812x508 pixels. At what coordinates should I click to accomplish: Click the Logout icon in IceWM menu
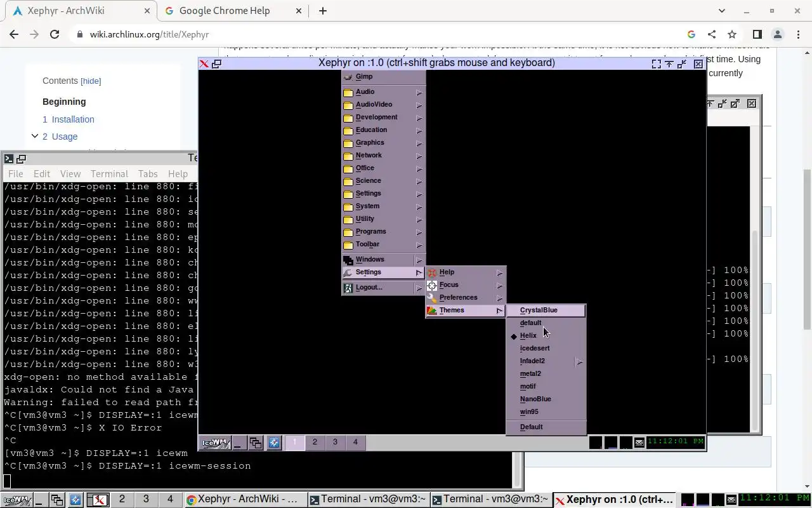[x=348, y=288]
